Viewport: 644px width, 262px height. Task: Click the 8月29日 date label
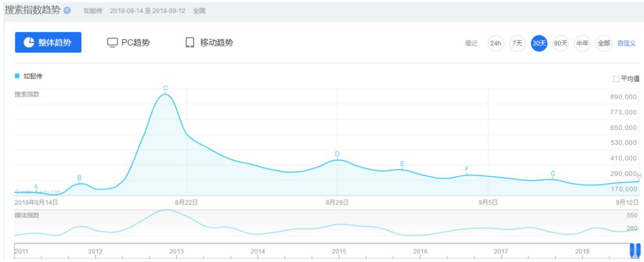pyautogui.click(x=337, y=202)
